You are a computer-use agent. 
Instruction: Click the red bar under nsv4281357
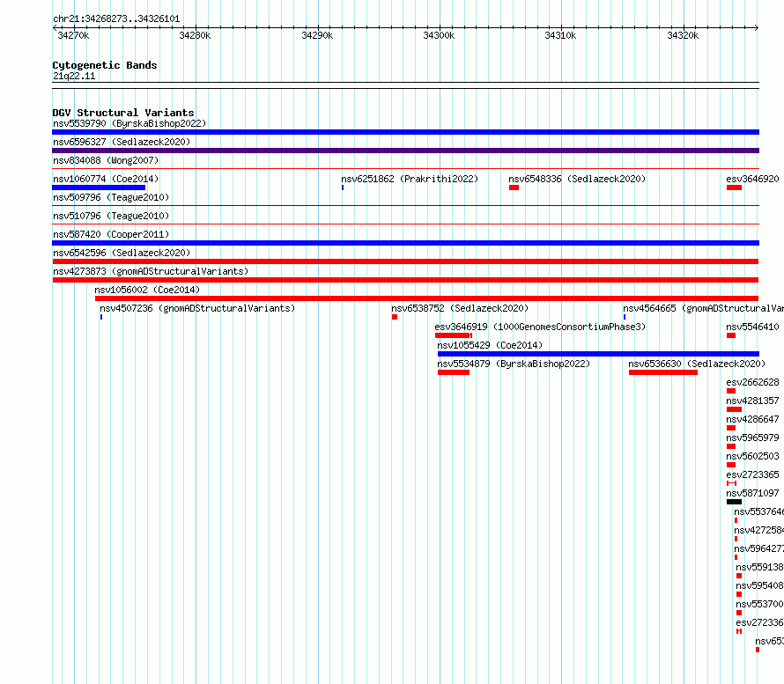734,409
